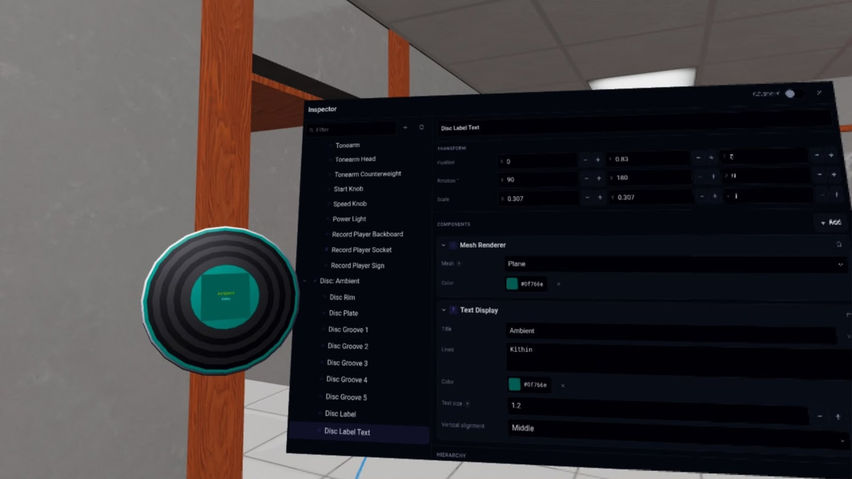
Task: Click the Ambient vinyl disc in the scene
Action: [x=221, y=300]
